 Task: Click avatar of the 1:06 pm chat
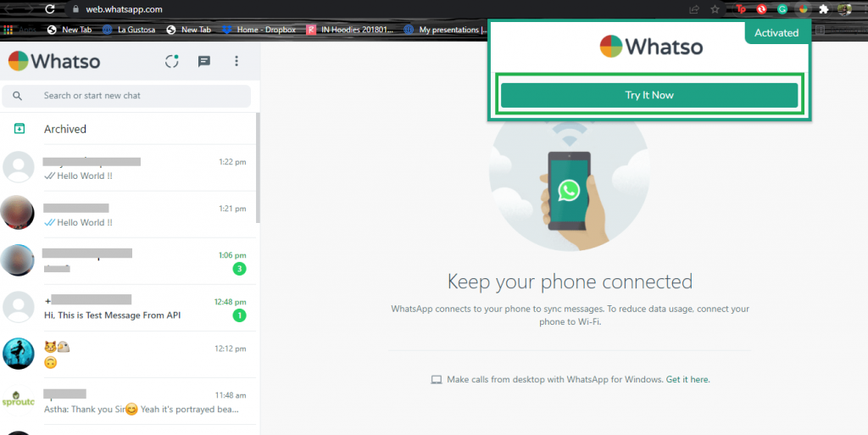pos(18,260)
